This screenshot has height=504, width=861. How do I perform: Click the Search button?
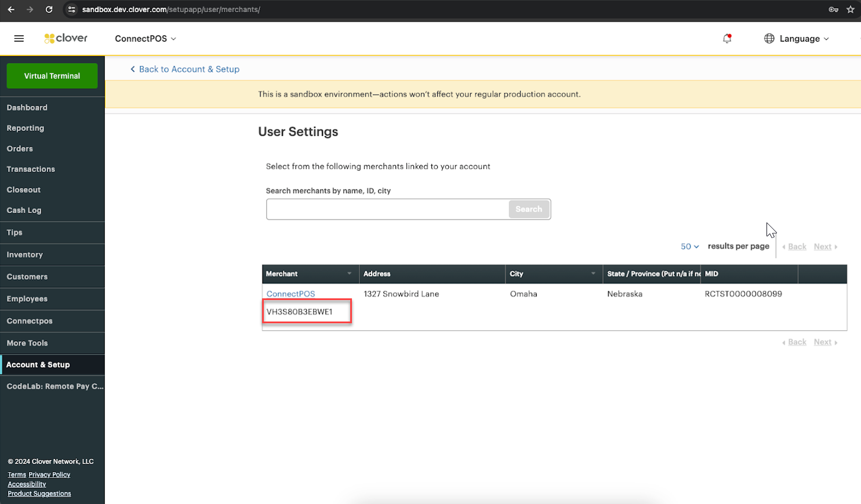pos(529,209)
